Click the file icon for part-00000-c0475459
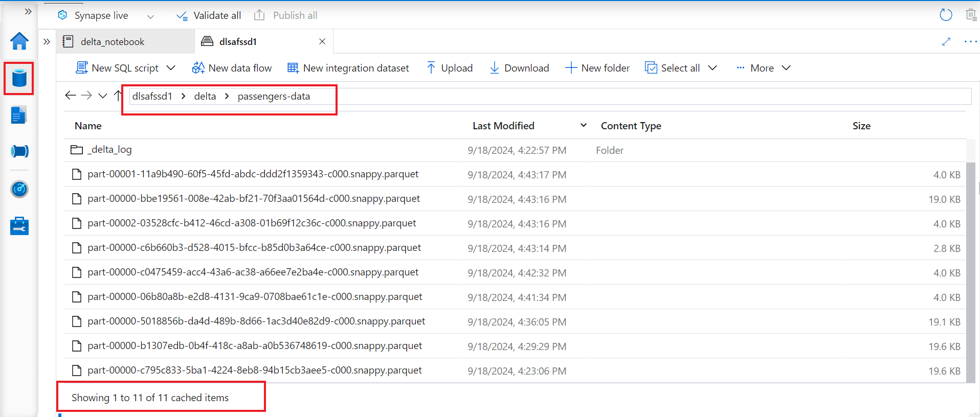The image size is (980, 417). 77,272
